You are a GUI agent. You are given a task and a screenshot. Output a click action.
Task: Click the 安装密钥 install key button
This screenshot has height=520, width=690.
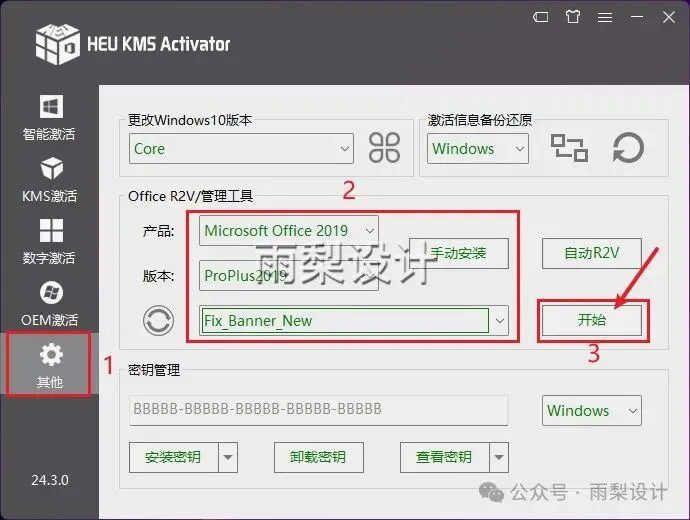(174, 458)
